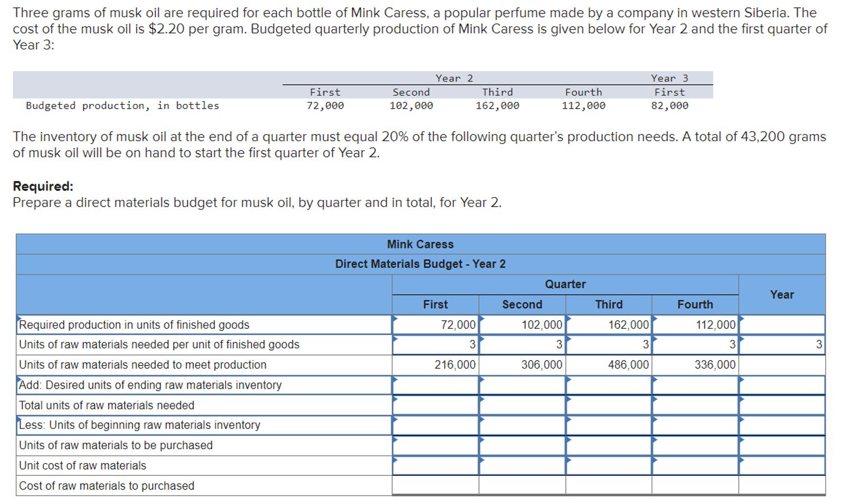The width and height of the screenshot is (847, 504).
Task: Edit Year column materials per unit cell
Action: tap(782, 345)
